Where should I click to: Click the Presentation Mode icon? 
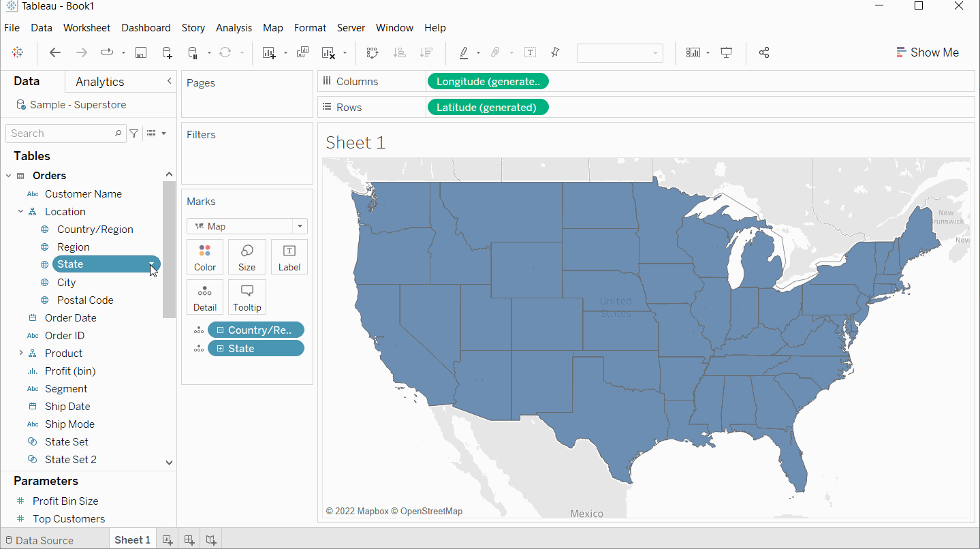coord(727,52)
